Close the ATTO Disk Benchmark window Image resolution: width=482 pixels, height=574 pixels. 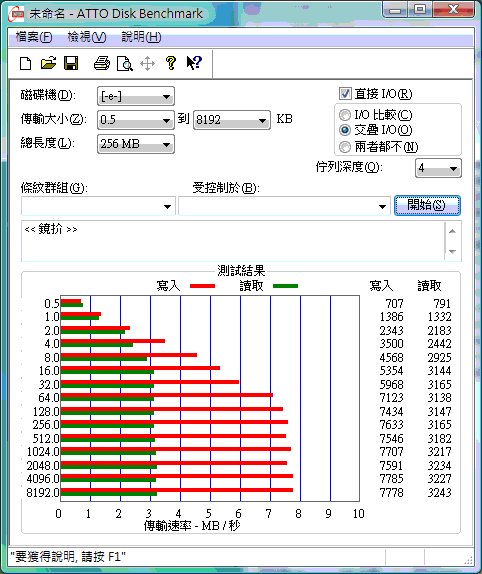click(453, 10)
